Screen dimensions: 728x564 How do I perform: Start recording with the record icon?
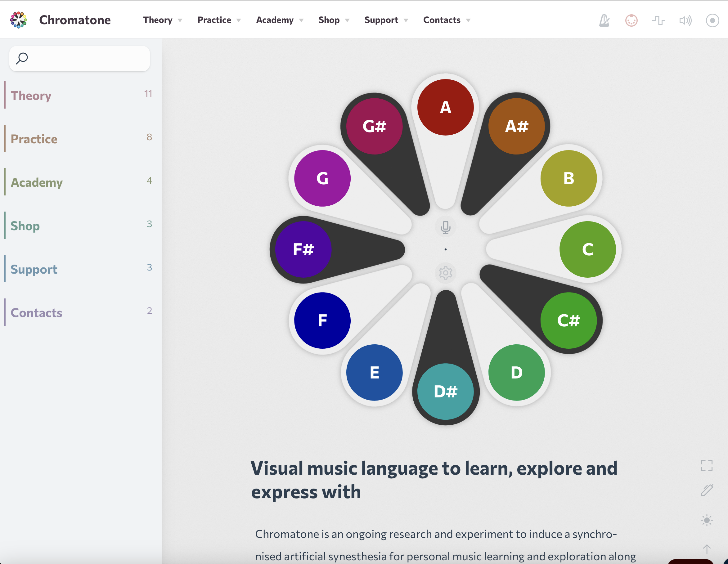(712, 20)
